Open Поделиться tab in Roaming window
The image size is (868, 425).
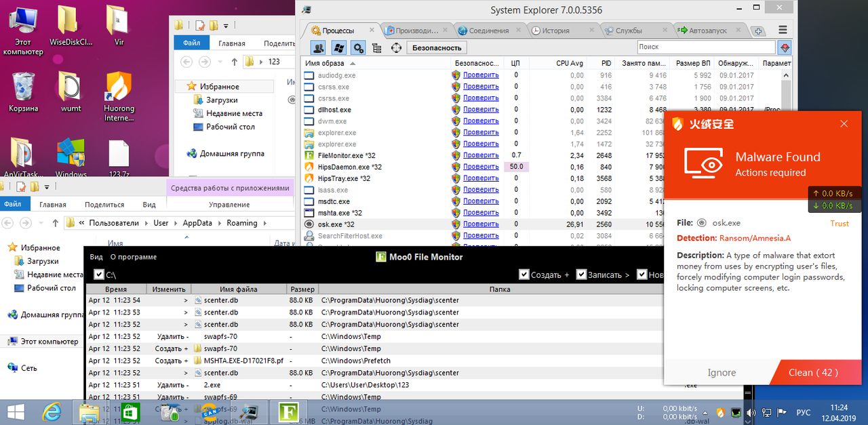point(104,204)
